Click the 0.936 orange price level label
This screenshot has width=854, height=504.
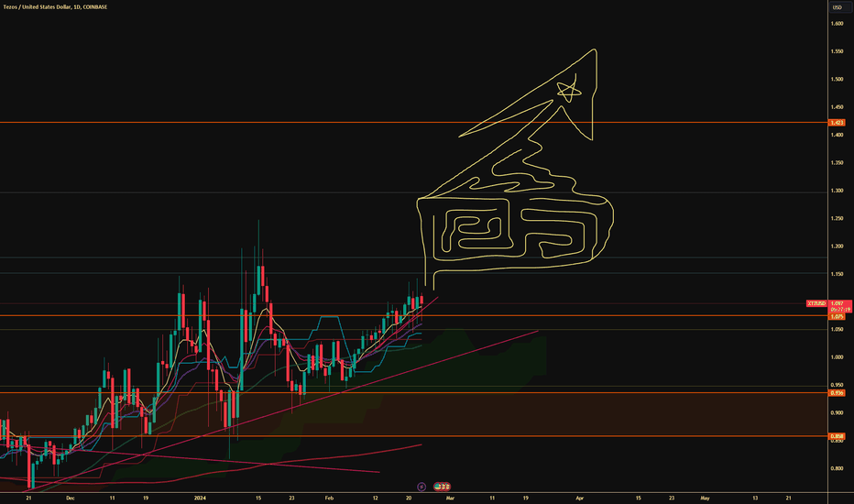pyautogui.click(x=837, y=393)
